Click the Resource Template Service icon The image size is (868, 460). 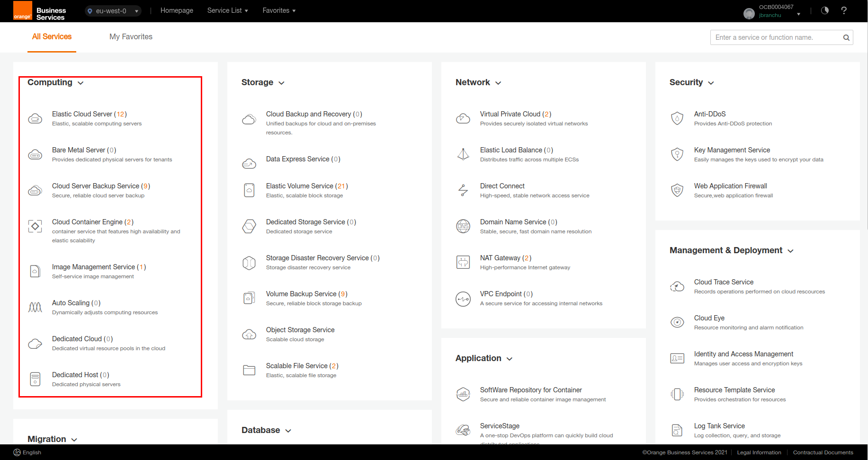point(677,394)
